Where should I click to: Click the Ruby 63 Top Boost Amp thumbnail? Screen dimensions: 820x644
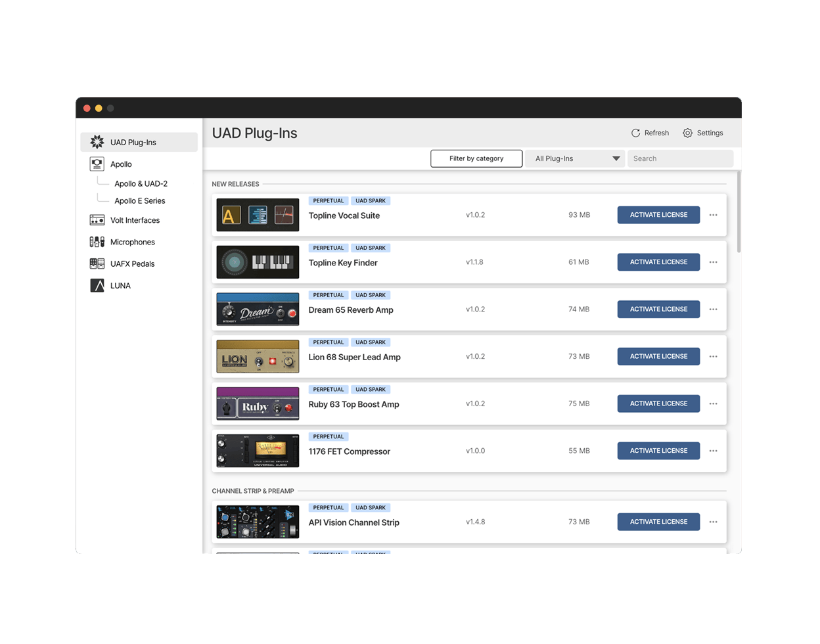(258, 403)
